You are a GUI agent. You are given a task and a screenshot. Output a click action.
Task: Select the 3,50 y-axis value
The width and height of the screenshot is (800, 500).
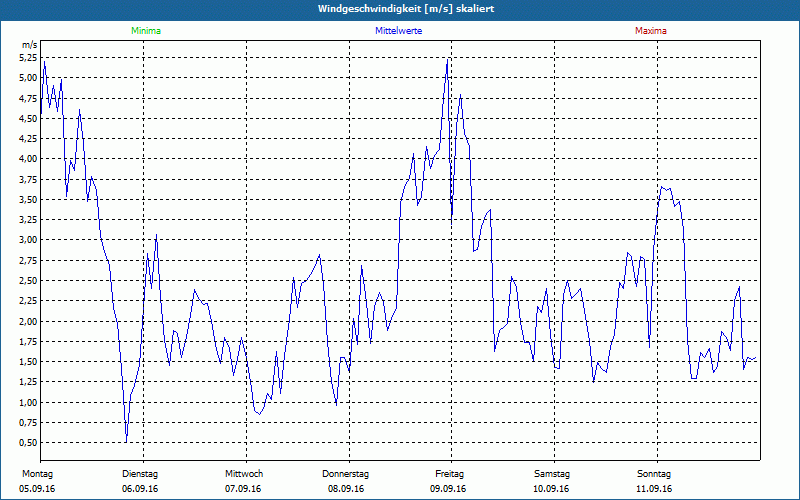click(29, 199)
